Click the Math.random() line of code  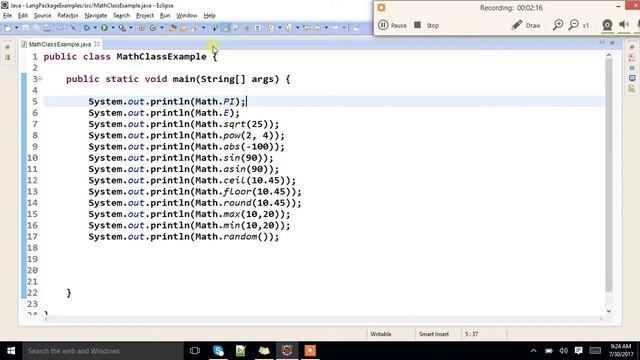(184, 237)
